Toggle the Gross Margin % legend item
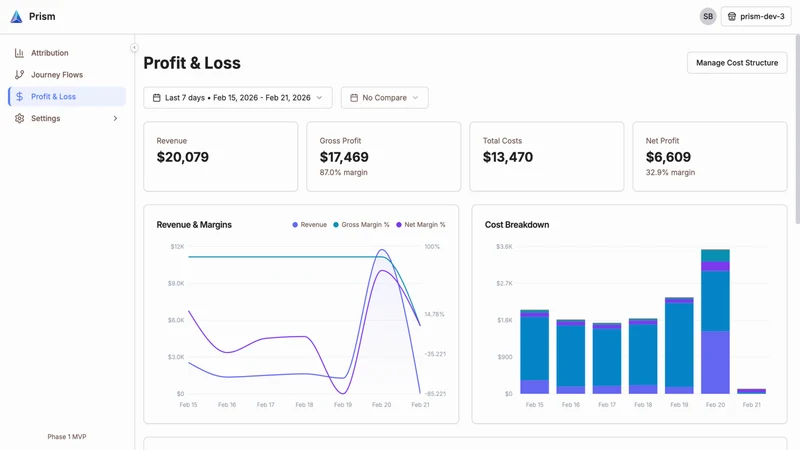The image size is (800, 450). [x=361, y=224]
